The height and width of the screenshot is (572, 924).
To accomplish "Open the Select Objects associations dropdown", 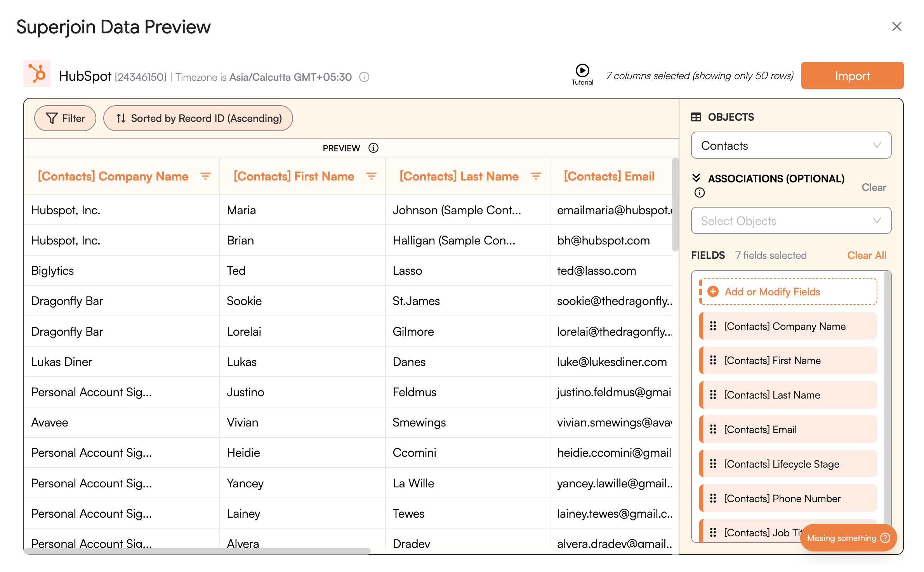I will pyautogui.click(x=791, y=221).
